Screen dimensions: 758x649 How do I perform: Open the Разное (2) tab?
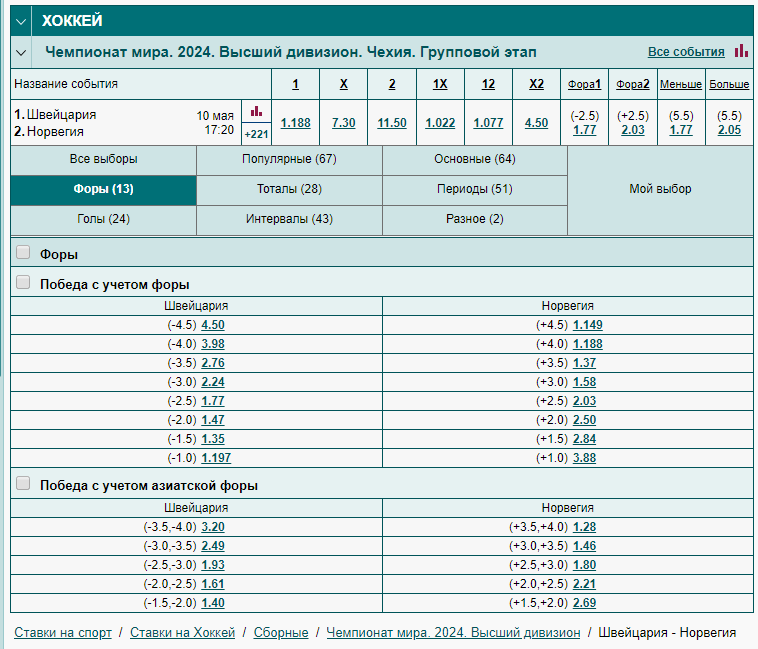tap(475, 219)
